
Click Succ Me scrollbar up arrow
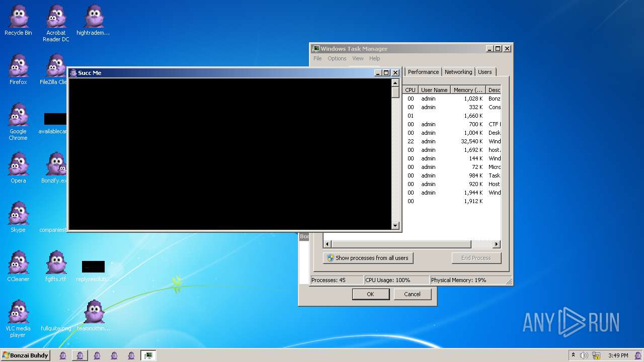point(395,83)
